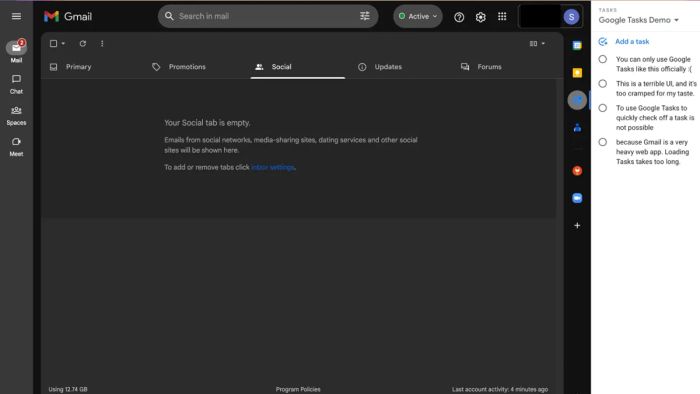Click the Search in mail field

[x=268, y=16]
